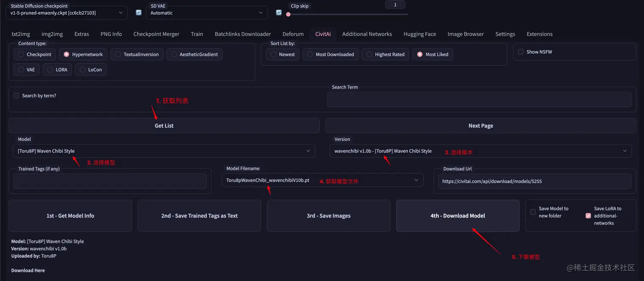Image resolution: width=644 pixels, height=281 pixels.
Task: Expand the Version dropdown
Action: pyautogui.click(x=480, y=151)
